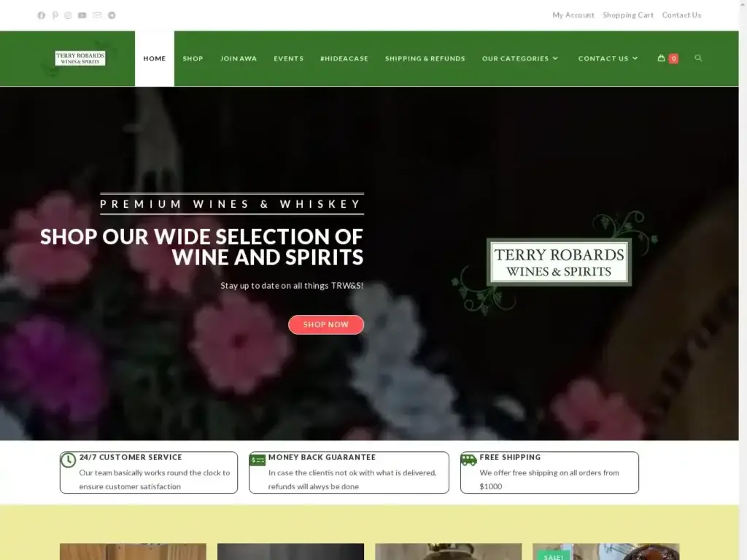Click the Pinterest social icon
This screenshot has width=747, height=560.
(x=55, y=15)
